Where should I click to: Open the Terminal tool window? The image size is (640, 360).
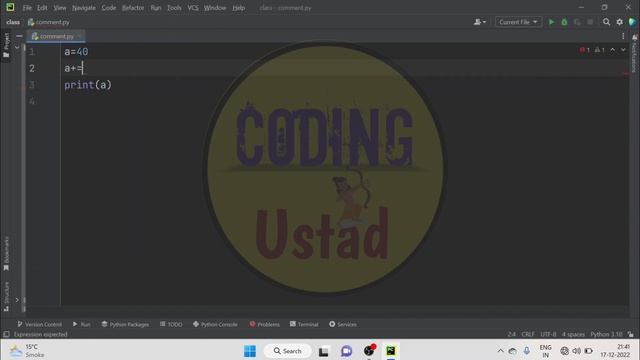tap(304, 324)
